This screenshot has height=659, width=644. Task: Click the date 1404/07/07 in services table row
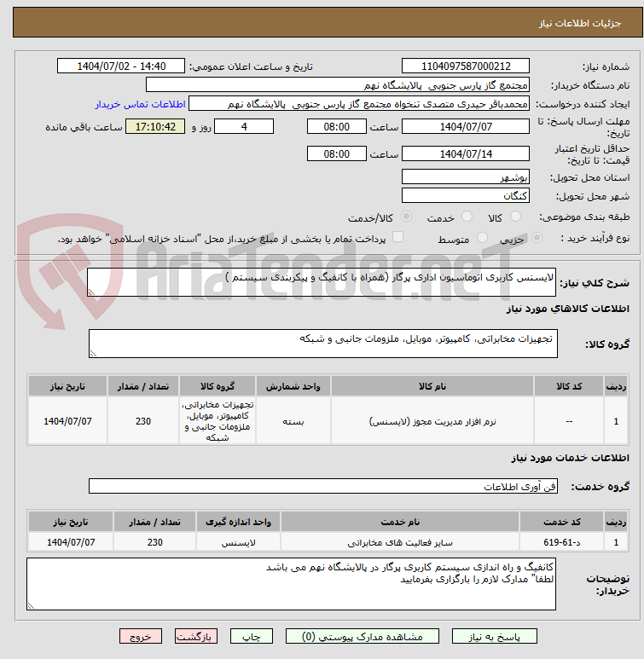pyautogui.click(x=71, y=542)
